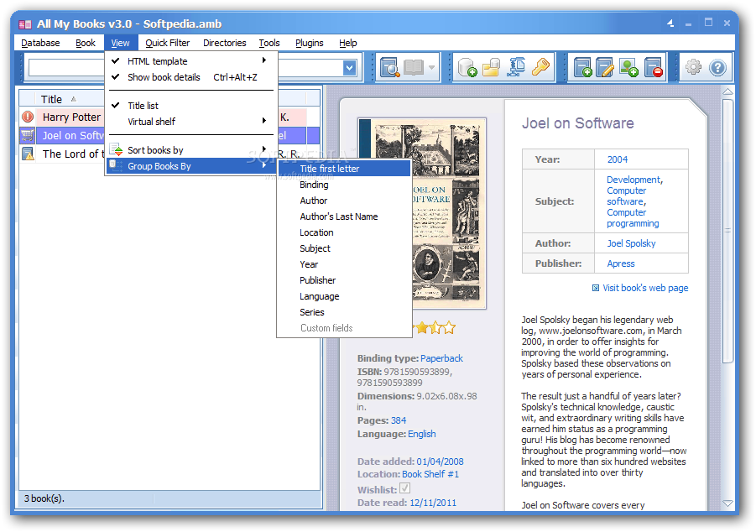The height and width of the screenshot is (532, 756).
Task: Group books by Author's Last Name
Action: [344, 216]
